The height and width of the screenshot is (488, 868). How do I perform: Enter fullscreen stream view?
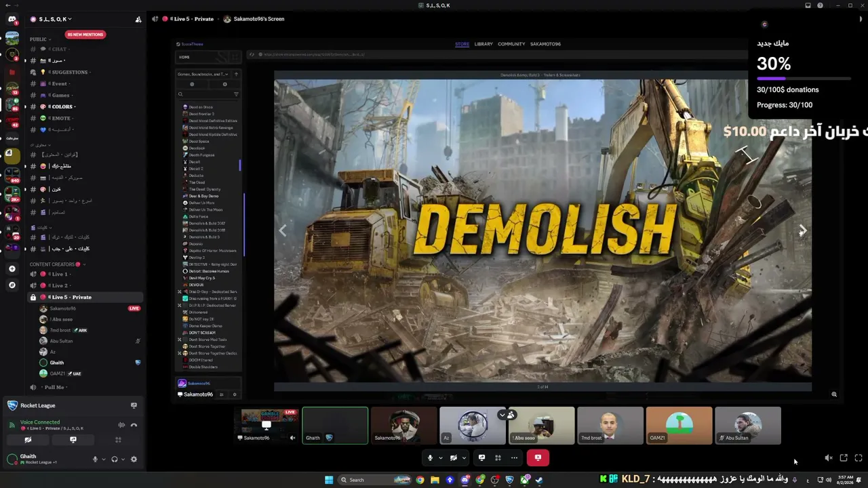tap(858, 458)
